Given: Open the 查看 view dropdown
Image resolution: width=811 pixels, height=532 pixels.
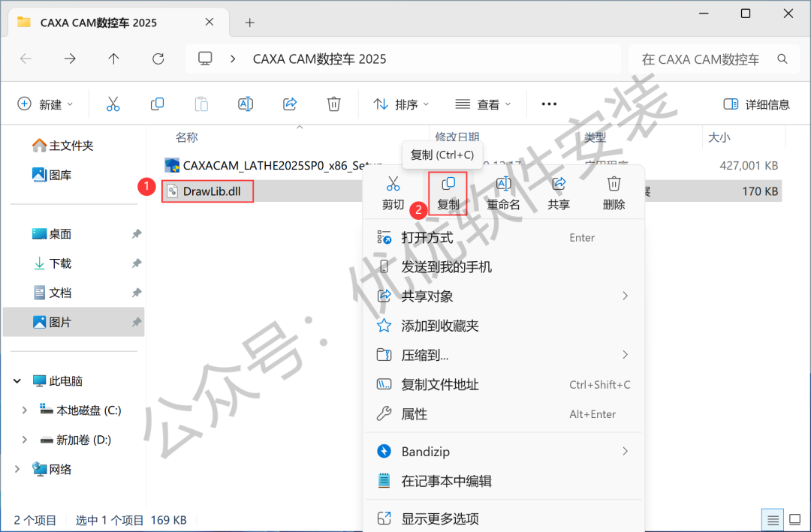Looking at the screenshot, I should tap(483, 104).
